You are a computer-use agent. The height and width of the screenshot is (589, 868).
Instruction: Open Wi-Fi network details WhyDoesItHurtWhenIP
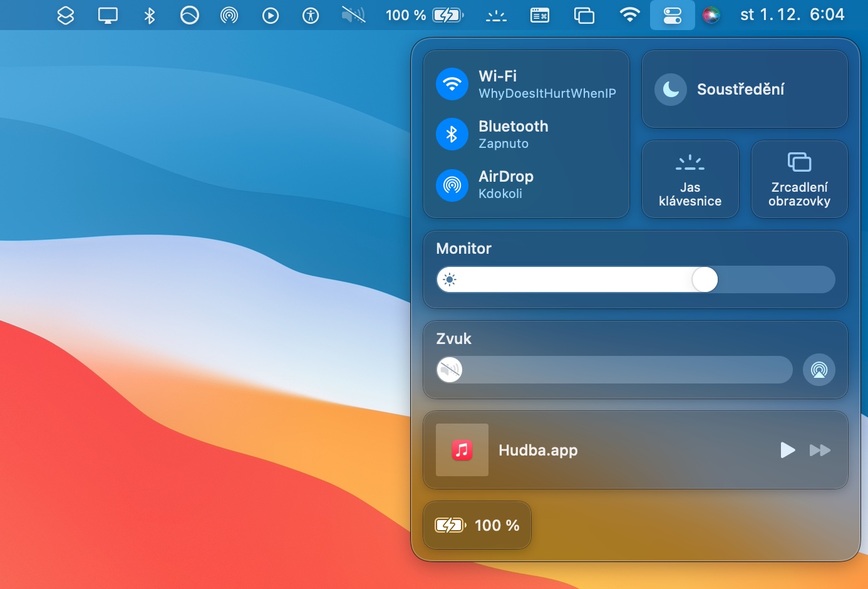coord(547,93)
